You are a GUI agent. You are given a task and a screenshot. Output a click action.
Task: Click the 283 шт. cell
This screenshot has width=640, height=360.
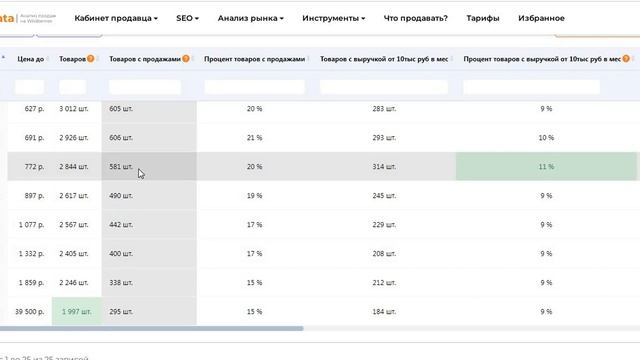pos(384,109)
